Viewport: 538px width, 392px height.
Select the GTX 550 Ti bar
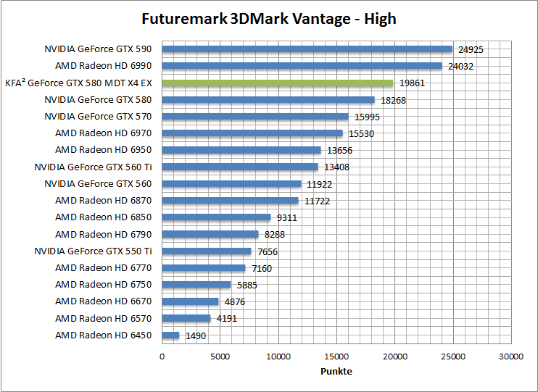pyautogui.click(x=207, y=251)
